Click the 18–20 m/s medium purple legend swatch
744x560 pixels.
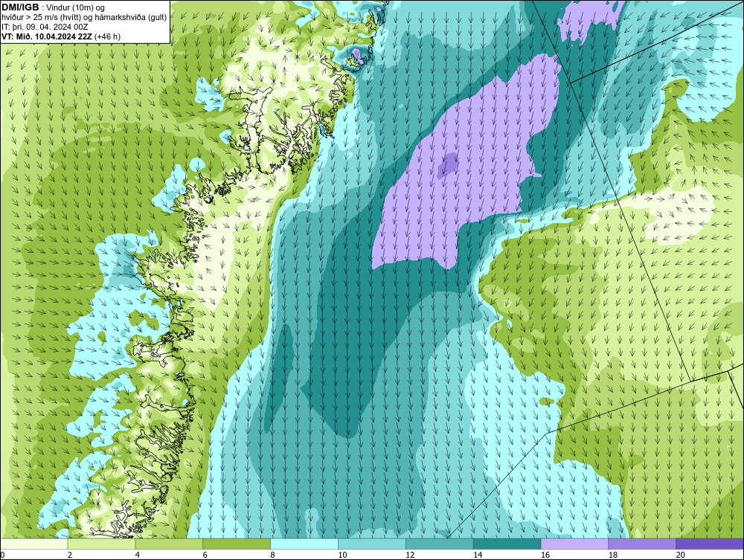tap(643, 544)
